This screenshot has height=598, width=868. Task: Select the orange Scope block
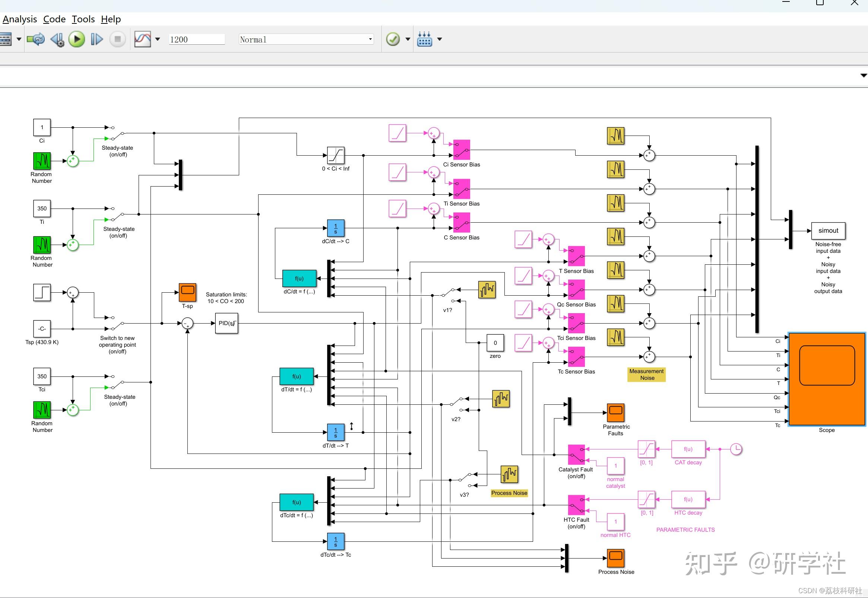point(827,378)
